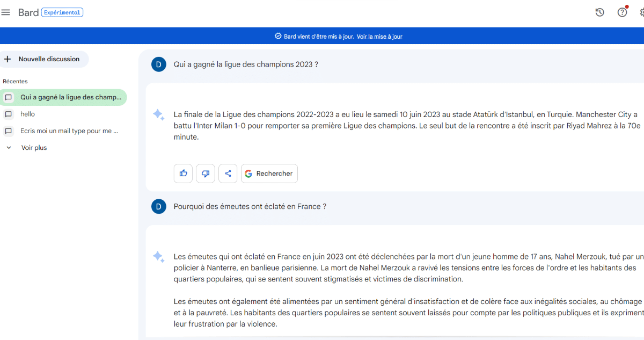Open the settings gear icon

coord(642,12)
